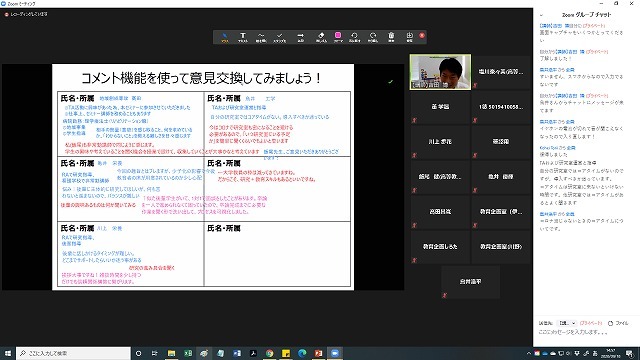
Task: Close the annotation toolbar
Action: [422, 36]
